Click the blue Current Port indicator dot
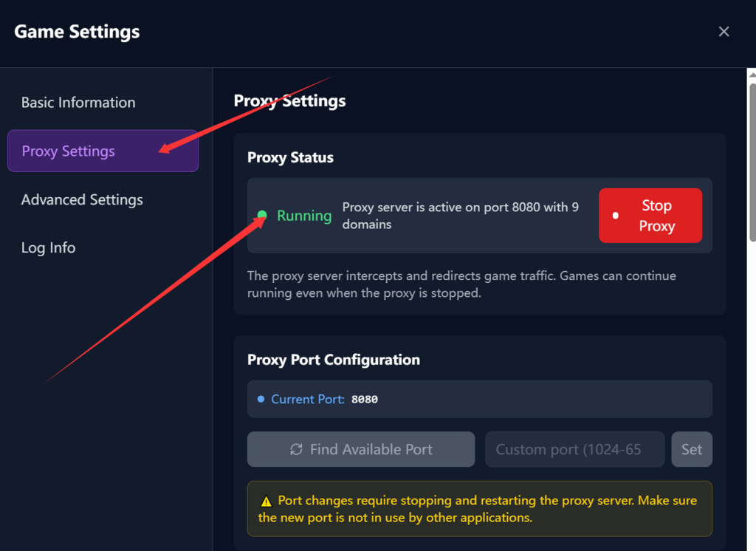This screenshot has width=756, height=551. coord(261,399)
